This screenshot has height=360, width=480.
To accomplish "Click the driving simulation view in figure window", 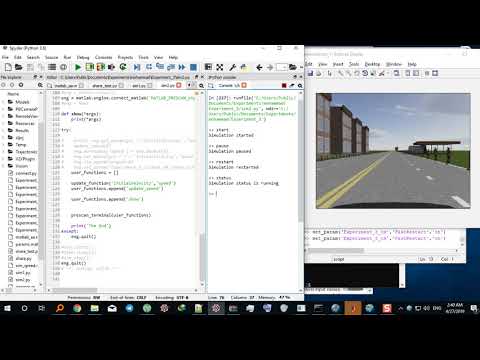I will point(393,151).
